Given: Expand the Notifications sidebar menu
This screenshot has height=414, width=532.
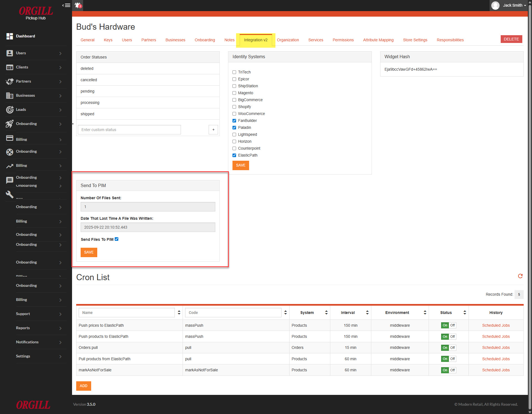Looking at the screenshot, I should (x=60, y=342).
